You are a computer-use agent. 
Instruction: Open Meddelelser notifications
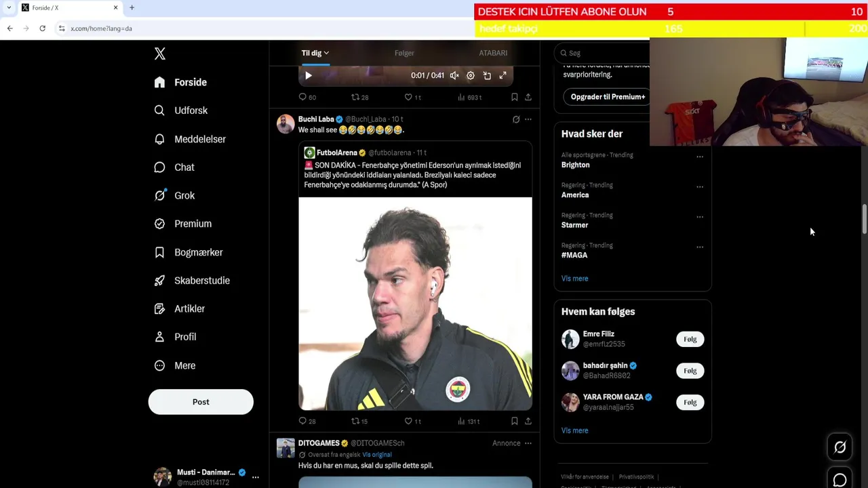[x=190, y=139]
